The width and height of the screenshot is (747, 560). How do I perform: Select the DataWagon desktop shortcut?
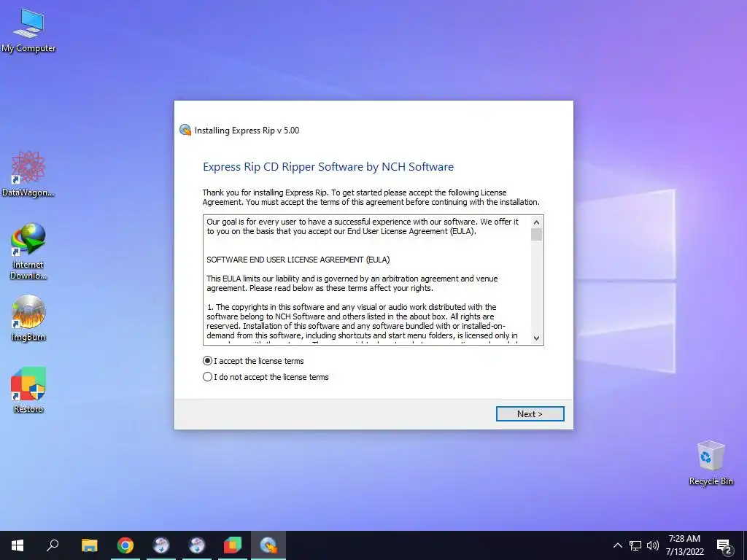[28, 174]
